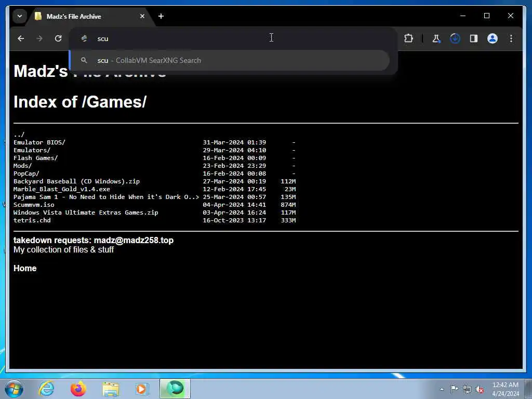This screenshot has width=532, height=399.
Task: Click the browser forward arrow
Action: (39, 38)
